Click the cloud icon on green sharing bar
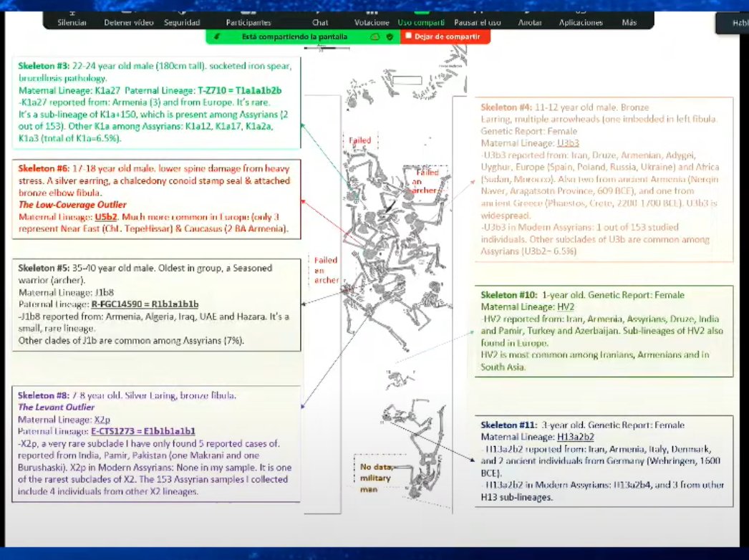749x560 pixels. pyautogui.click(x=375, y=37)
